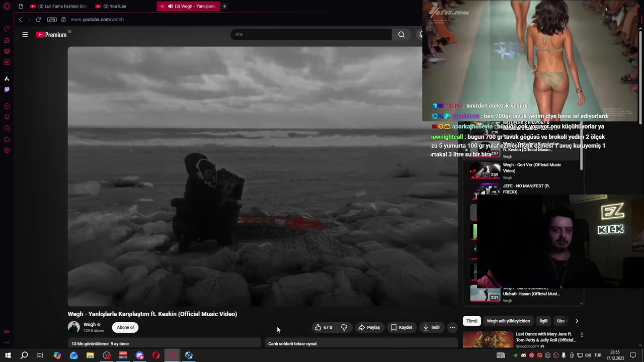This screenshot has width=644, height=362.
Task: Dislike the video
Action: (x=344, y=327)
